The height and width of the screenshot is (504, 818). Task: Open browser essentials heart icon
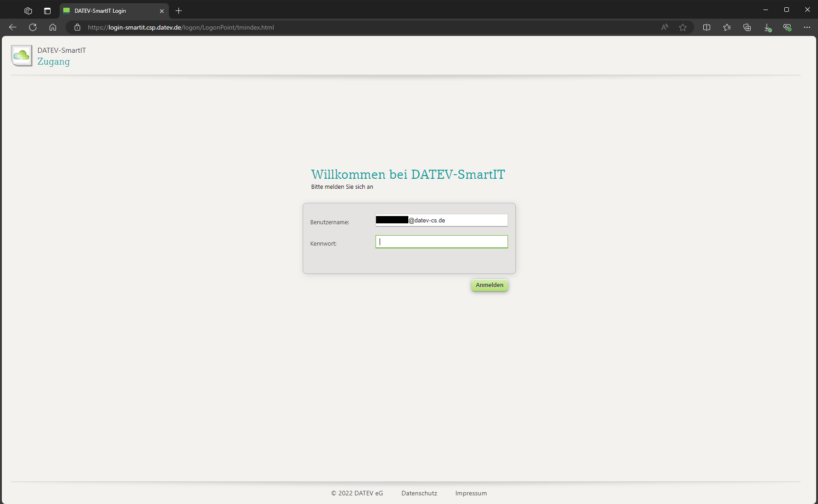click(x=787, y=27)
